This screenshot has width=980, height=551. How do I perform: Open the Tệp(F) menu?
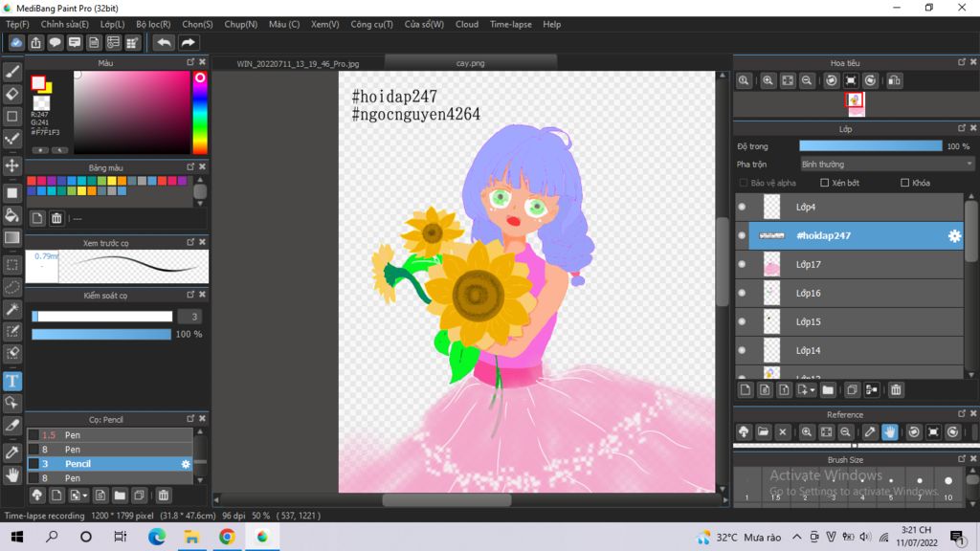pyautogui.click(x=17, y=24)
